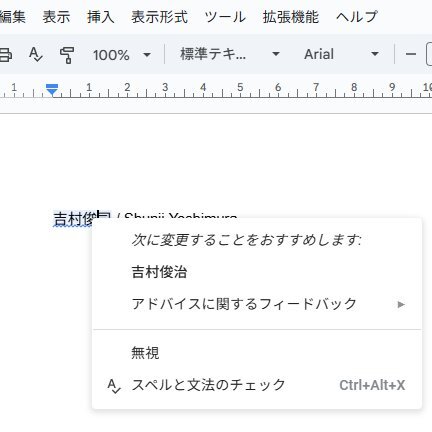Open the 拡張機能 menu

pos(291,17)
